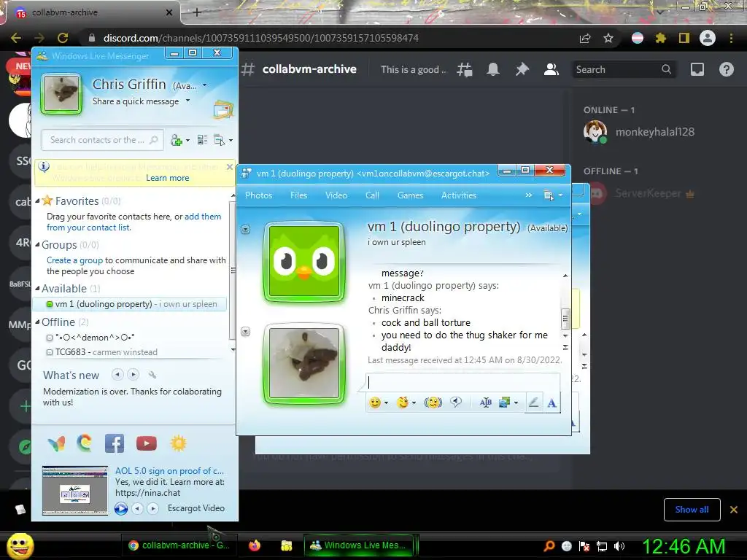Hide duolingo contact display picture
This screenshot has width=747, height=560.
245,230
